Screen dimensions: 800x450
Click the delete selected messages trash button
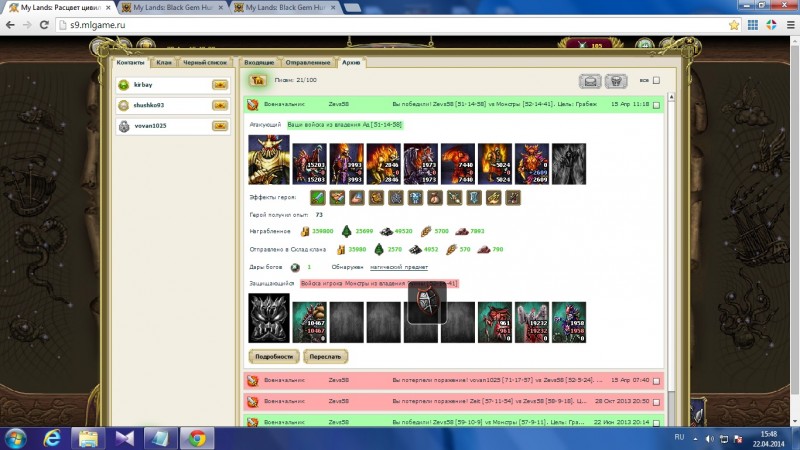[x=616, y=81]
